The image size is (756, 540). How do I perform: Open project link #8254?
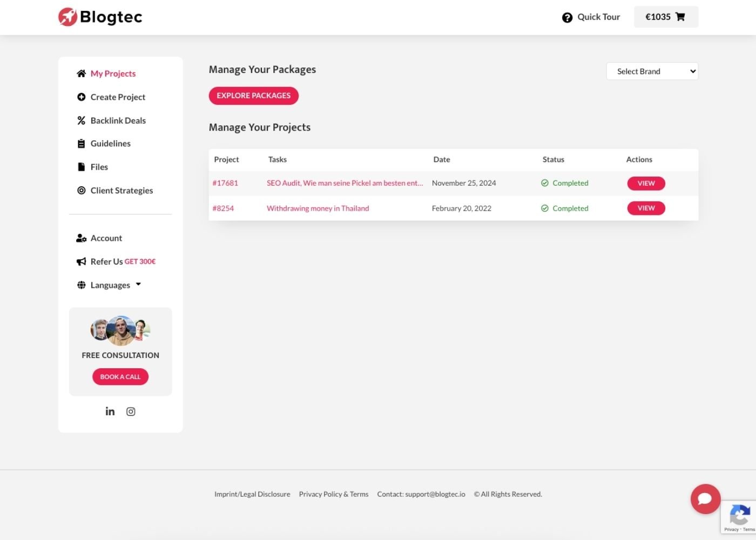pyautogui.click(x=223, y=208)
